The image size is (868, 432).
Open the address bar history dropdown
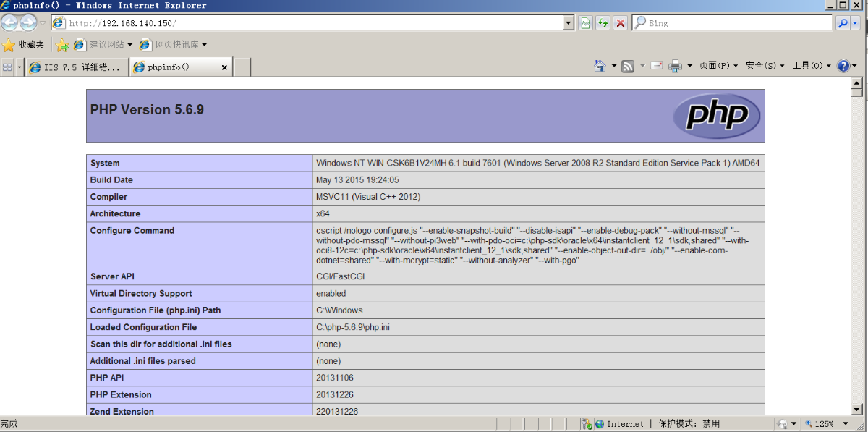(569, 22)
